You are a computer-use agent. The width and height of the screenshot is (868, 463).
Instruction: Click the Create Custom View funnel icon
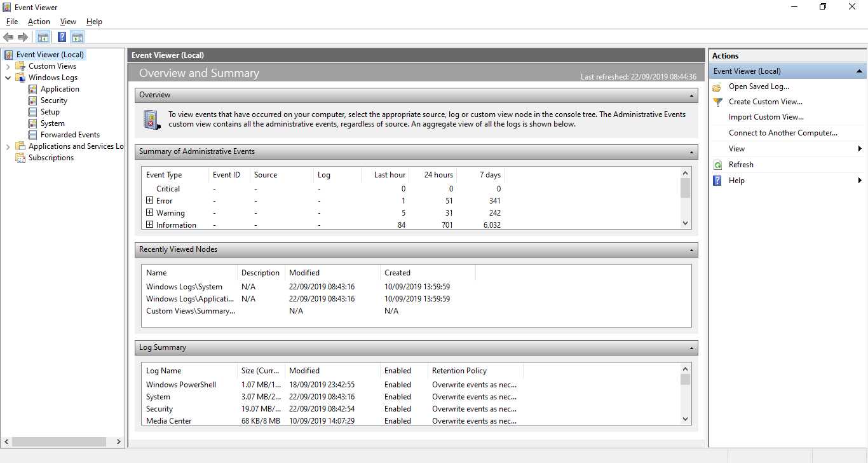(x=717, y=102)
